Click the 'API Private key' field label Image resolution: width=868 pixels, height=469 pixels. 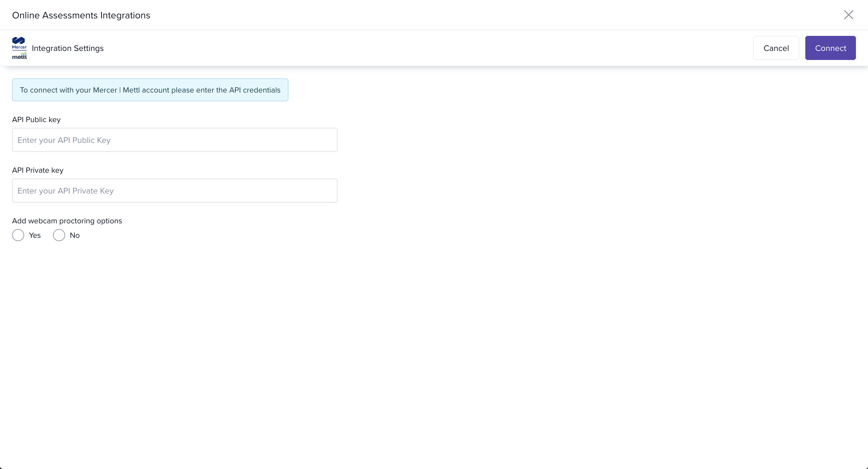pyautogui.click(x=38, y=170)
